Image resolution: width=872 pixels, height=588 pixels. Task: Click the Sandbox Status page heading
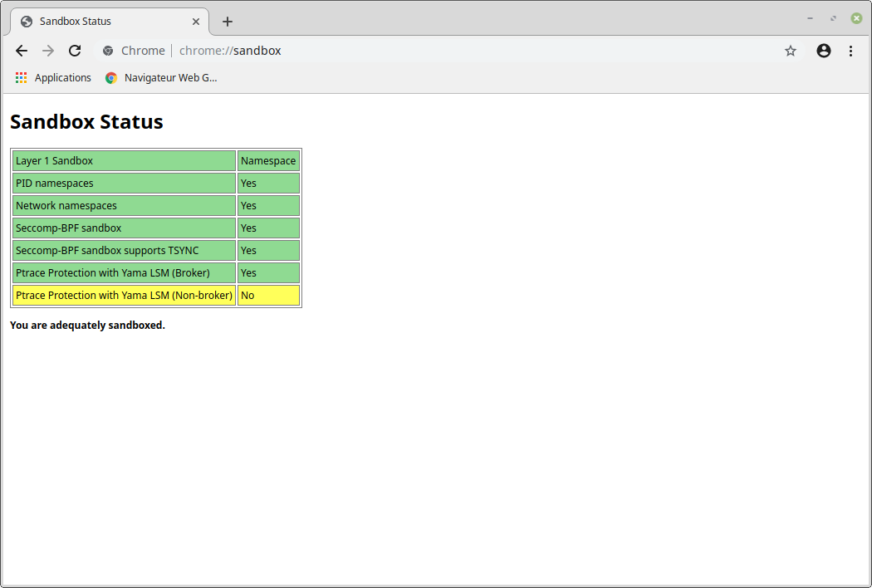[86, 122]
